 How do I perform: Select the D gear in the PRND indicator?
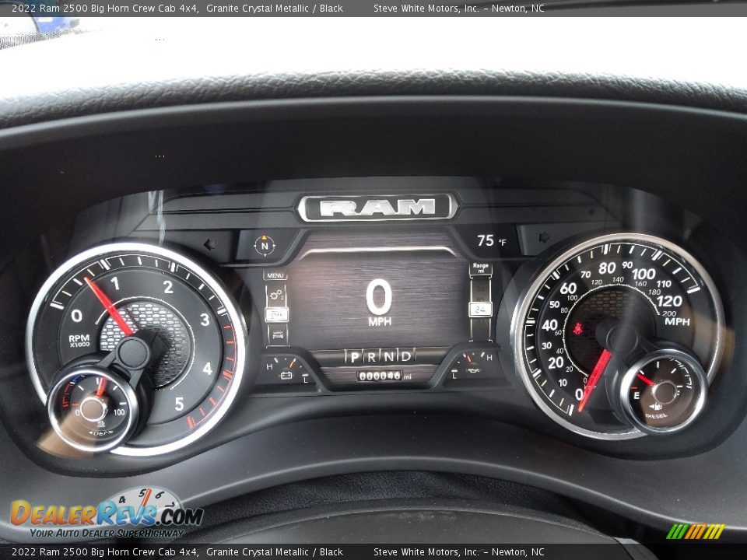click(x=406, y=355)
